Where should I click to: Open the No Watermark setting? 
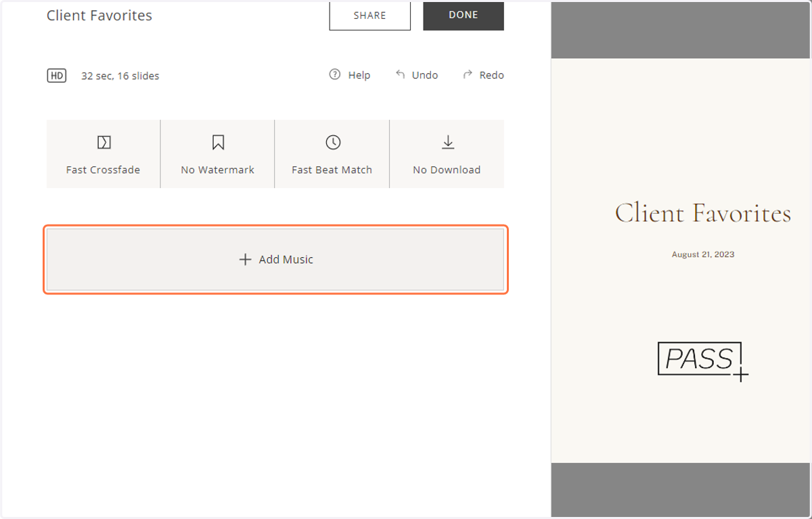[x=217, y=154]
